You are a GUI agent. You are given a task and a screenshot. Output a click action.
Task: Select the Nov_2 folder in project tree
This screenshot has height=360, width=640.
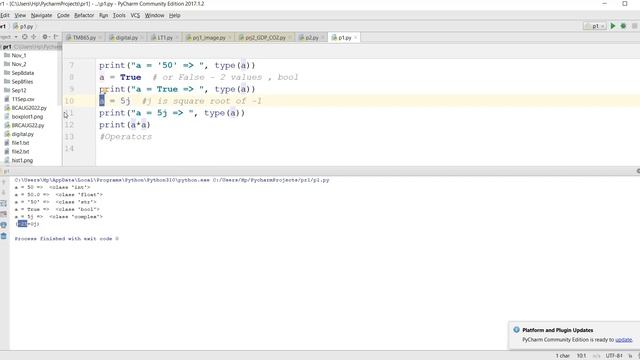click(x=19, y=64)
